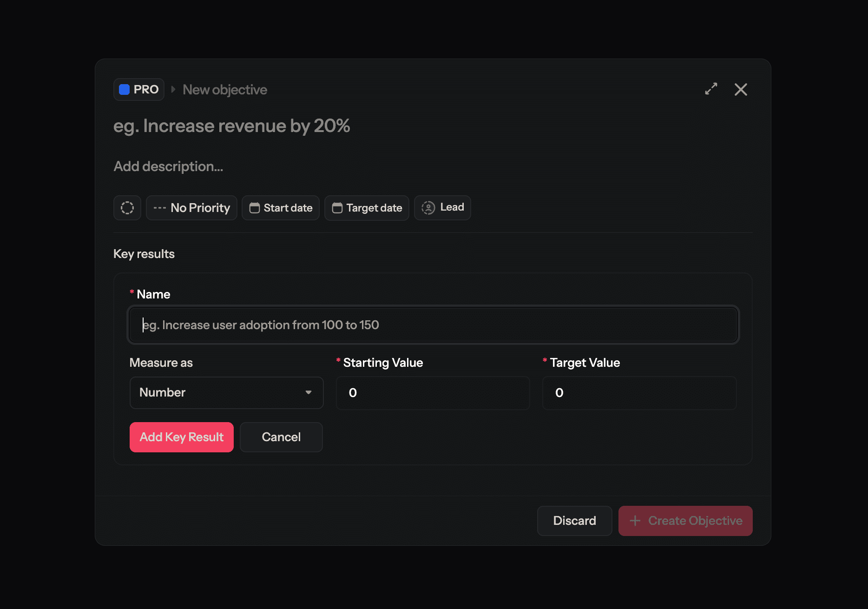The width and height of the screenshot is (868, 609).
Task: Click the calendar icon next to Target date
Action: click(337, 208)
